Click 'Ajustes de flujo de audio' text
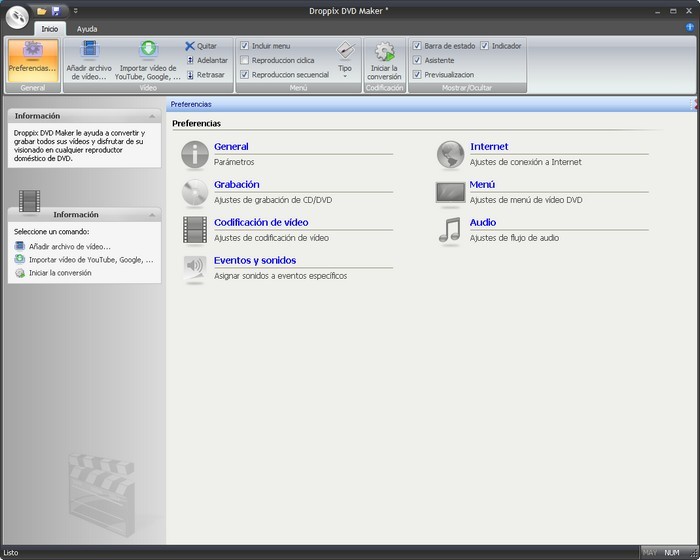Image resolution: width=700 pixels, height=560 pixels. point(514,238)
